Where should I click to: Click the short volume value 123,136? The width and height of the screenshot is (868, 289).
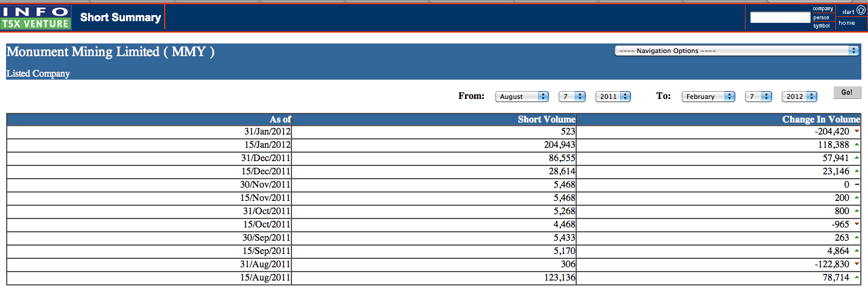560,278
